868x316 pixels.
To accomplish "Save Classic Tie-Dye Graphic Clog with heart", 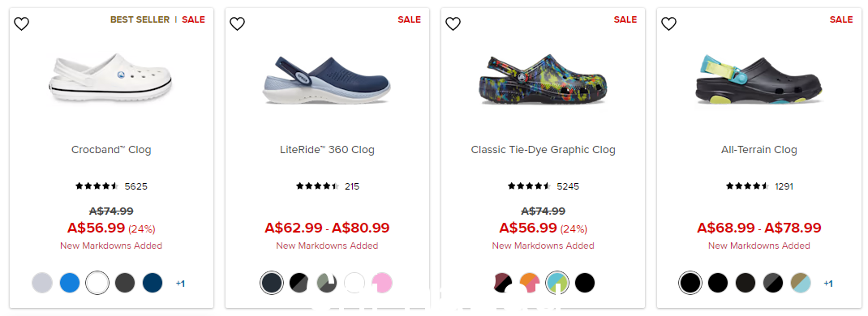I will tap(453, 23).
